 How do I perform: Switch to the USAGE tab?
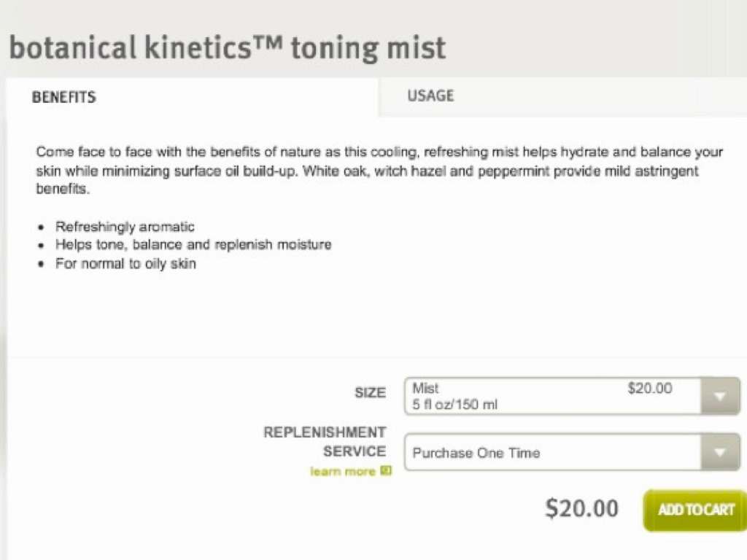click(x=430, y=96)
